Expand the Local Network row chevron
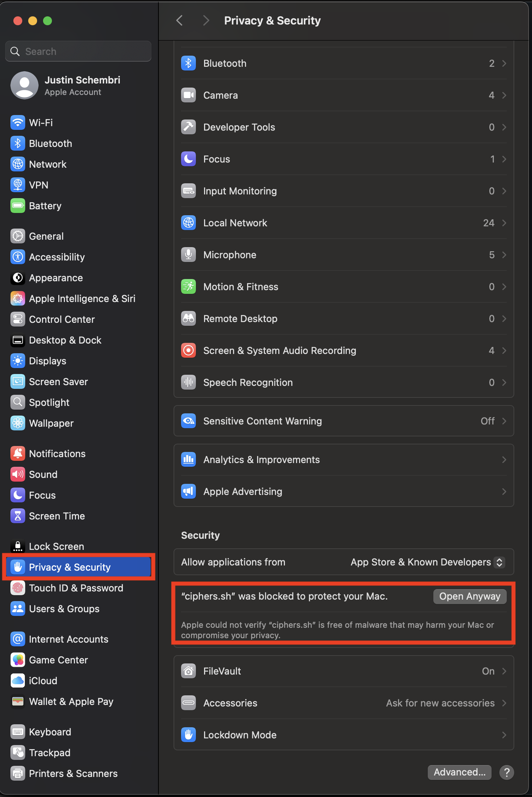The image size is (532, 797). tap(504, 223)
